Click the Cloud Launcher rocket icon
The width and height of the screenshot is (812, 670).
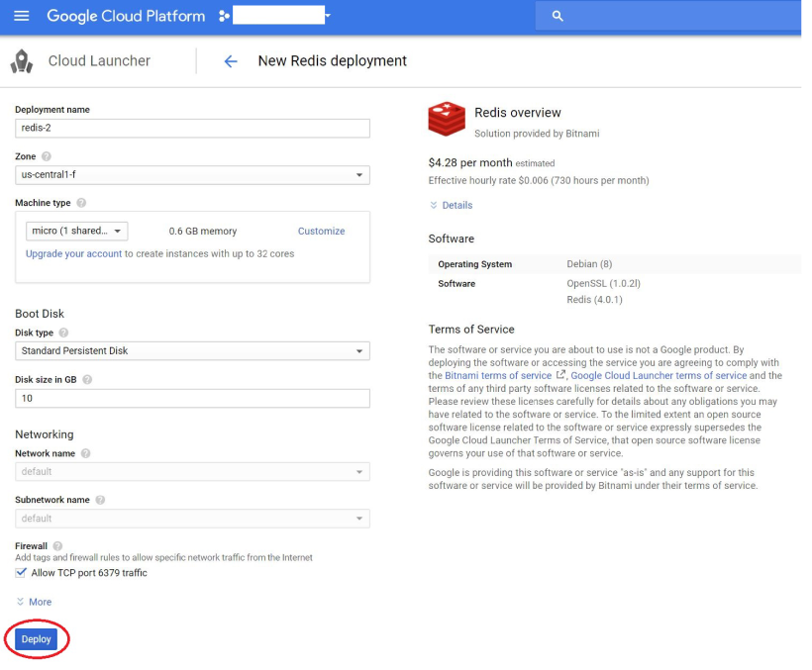pyautogui.click(x=22, y=61)
